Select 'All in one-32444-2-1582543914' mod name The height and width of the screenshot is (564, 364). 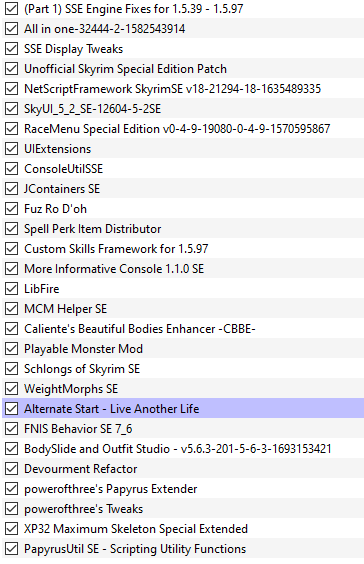[105, 29]
